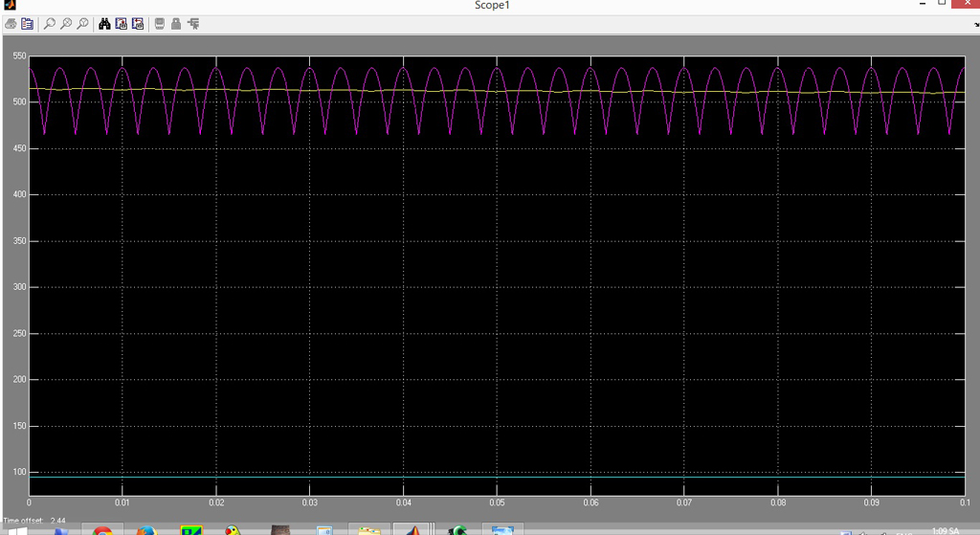Open the scope Parameters dialog
The width and height of the screenshot is (980, 535).
click(x=27, y=24)
